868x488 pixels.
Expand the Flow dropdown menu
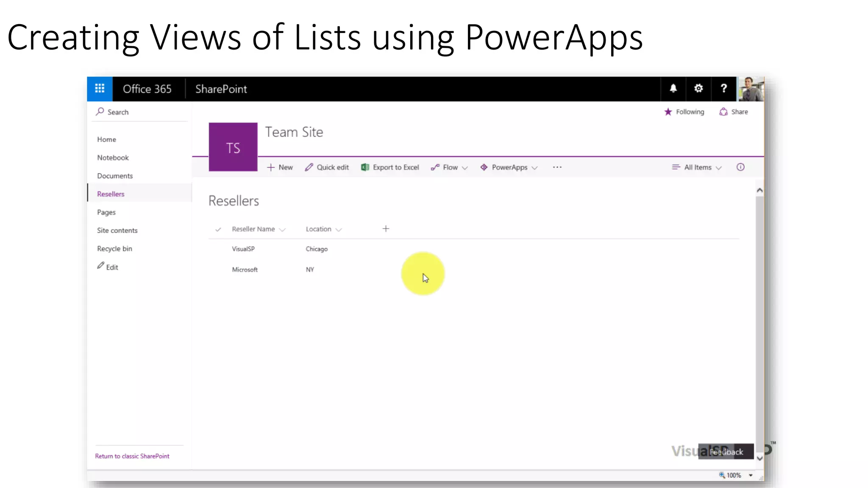coord(449,167)
